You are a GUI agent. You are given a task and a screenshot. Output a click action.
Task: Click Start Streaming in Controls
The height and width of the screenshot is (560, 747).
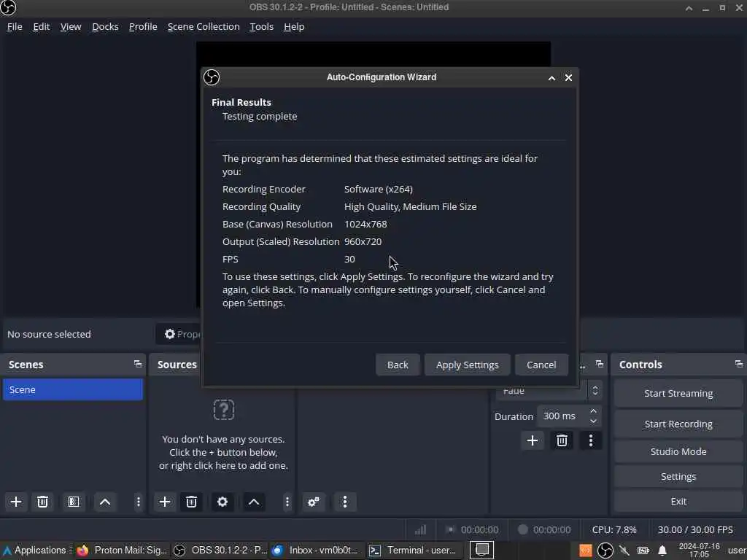678,393
